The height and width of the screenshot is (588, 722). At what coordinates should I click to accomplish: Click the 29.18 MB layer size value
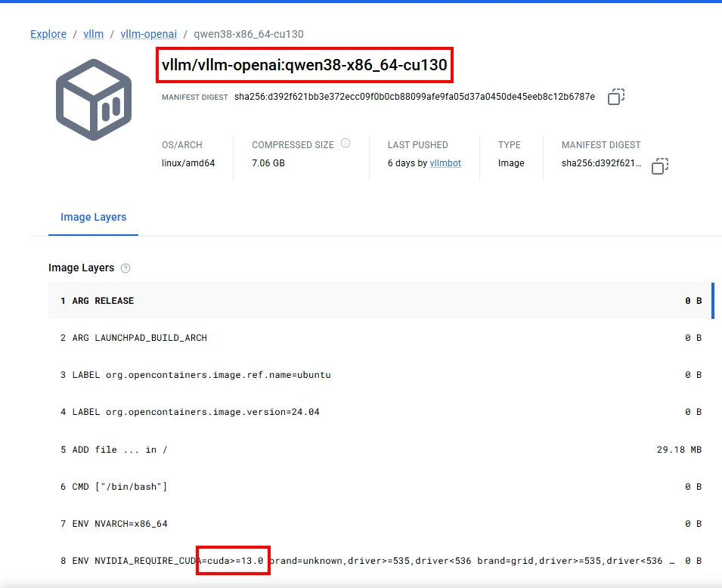(x=679, y=450)
